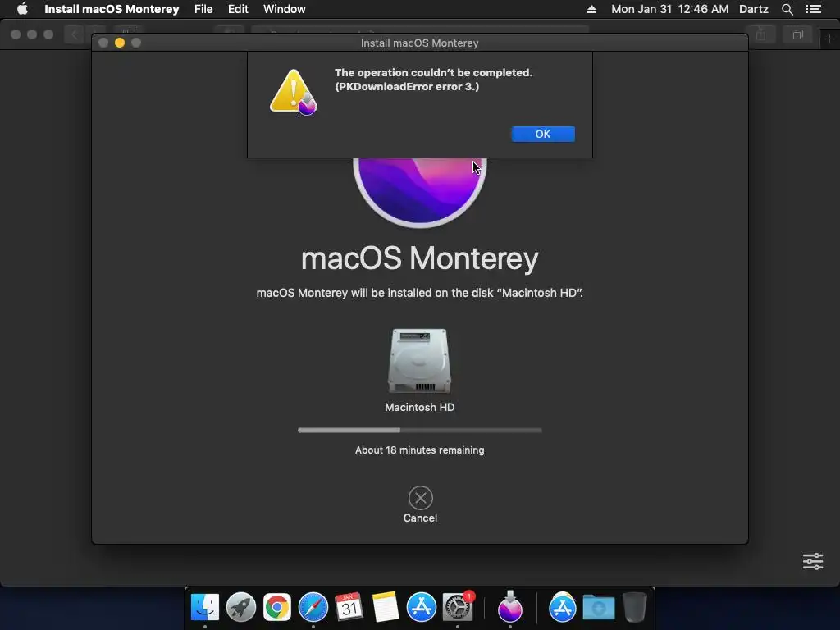Click the sliders icon at desktop corner
The width and height of the screenshot is (840, 630).
click(813, 561)
